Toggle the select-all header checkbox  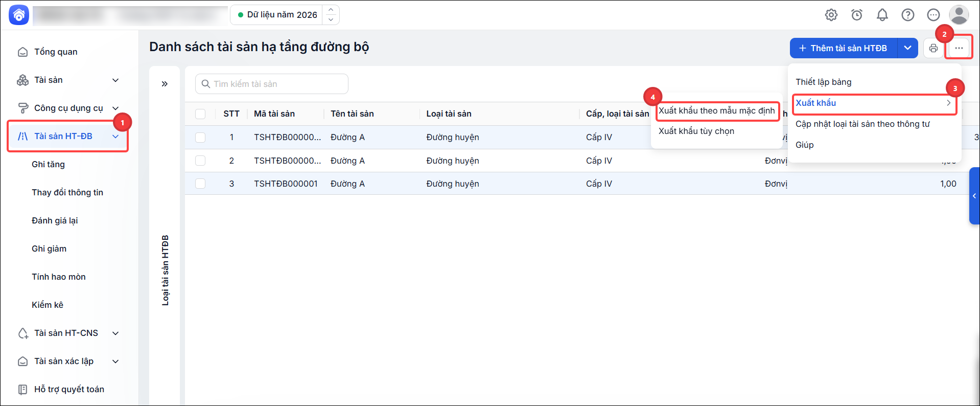pos(200,114)
